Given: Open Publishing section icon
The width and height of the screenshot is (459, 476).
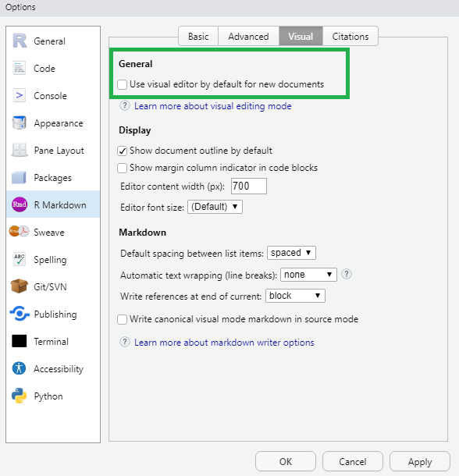Looking at the screenshot, I should pyautogui.click(x=20, y=314).
